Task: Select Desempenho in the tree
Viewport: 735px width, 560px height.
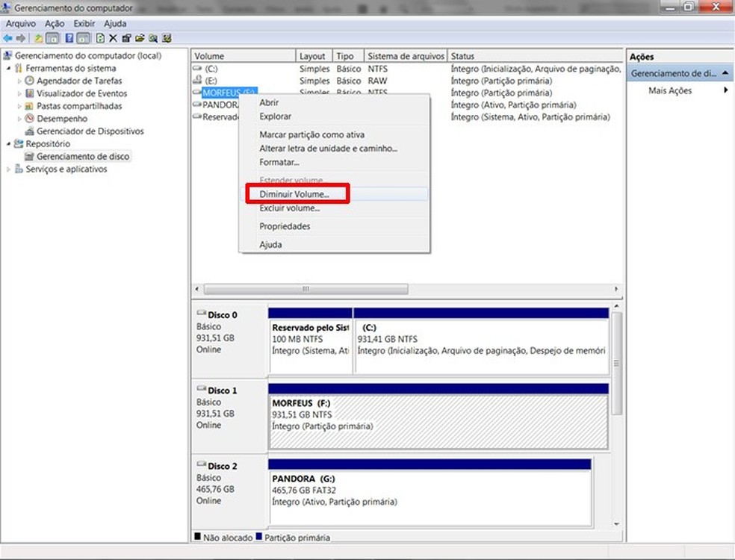Action: point(62,119)
